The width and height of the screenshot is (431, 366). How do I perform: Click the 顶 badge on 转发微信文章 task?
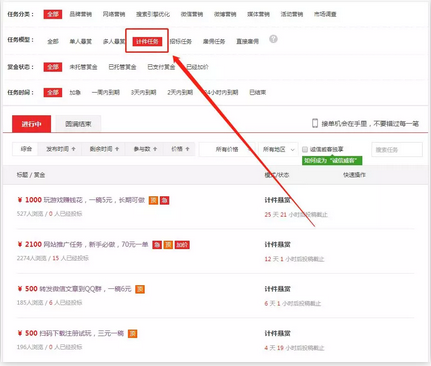pyautogui.click(x=140, y=289)
